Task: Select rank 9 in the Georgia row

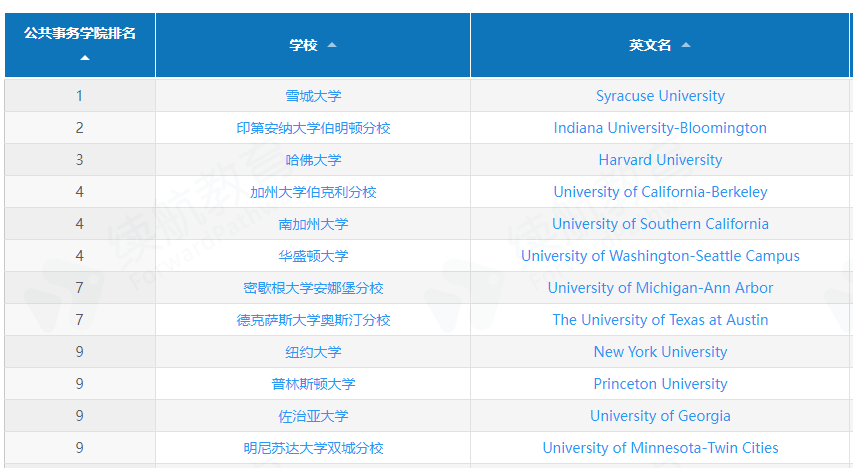Action: (79, 416)
